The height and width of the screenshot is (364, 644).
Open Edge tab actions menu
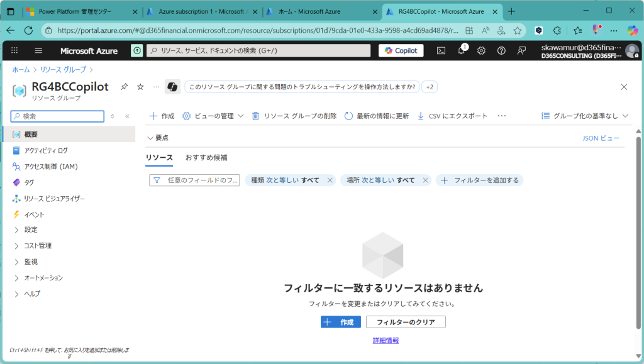tap(11, 11)
